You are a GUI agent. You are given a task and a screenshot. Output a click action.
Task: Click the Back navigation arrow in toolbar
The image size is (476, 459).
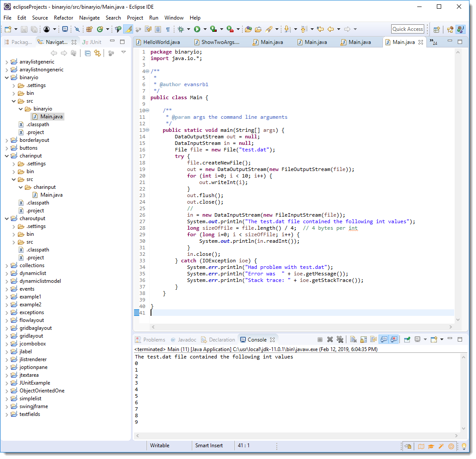(x=331, y=29)
